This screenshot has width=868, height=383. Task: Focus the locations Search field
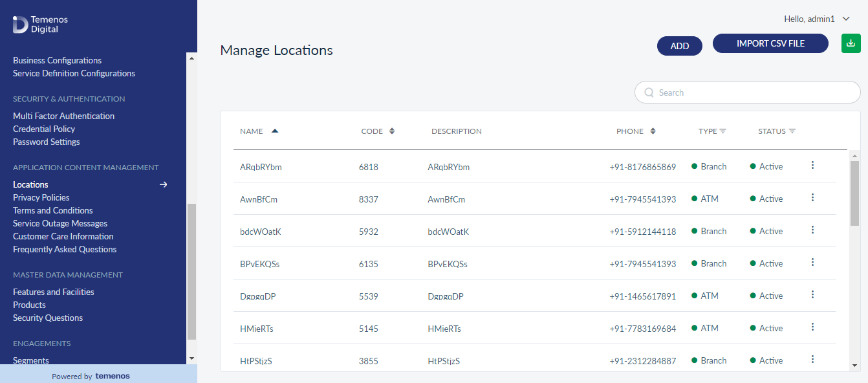coord(748,93)
